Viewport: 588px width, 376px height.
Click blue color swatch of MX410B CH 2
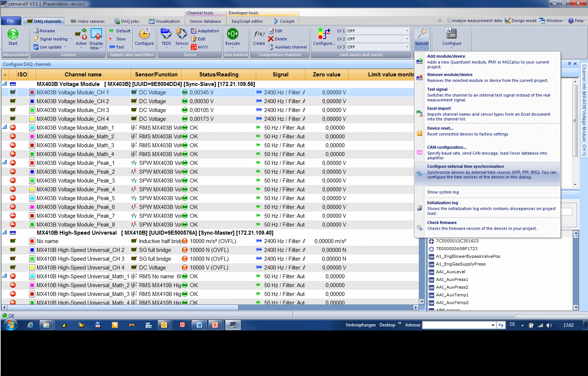[x=32, y=250]
